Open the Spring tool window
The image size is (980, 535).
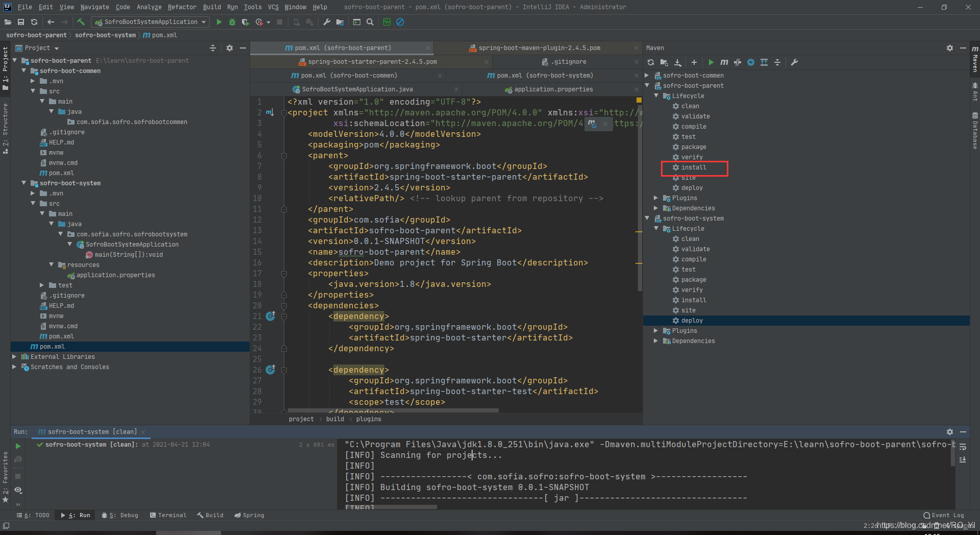(249, 516)
